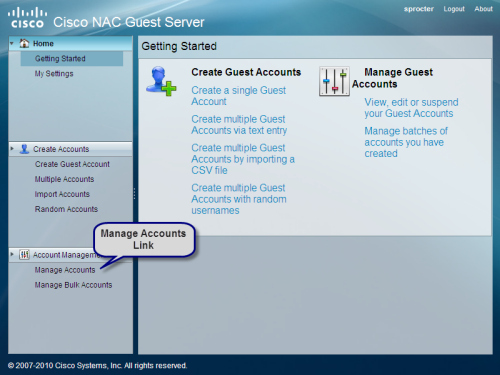Viewport: 500px width, 375px height.
Task: Click the sprocter username link
Action: [419, 9]
